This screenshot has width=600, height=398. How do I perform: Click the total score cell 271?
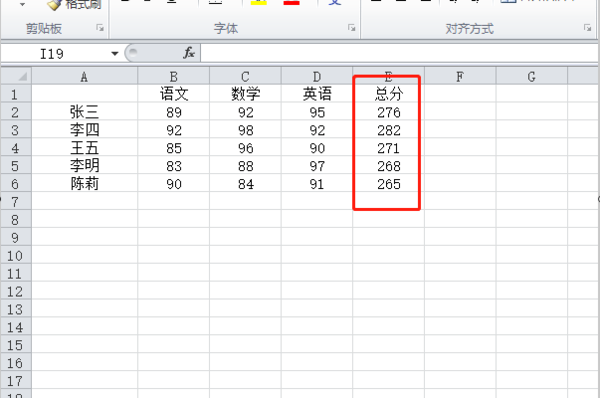pyautogui.click(x=388, y=148)
